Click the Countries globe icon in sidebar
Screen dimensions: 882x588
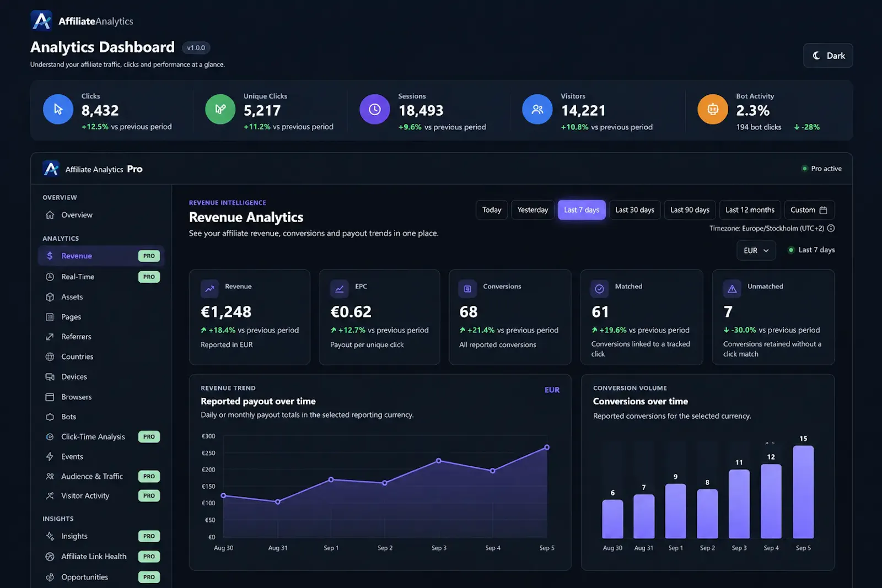click(x=50, y=357)
